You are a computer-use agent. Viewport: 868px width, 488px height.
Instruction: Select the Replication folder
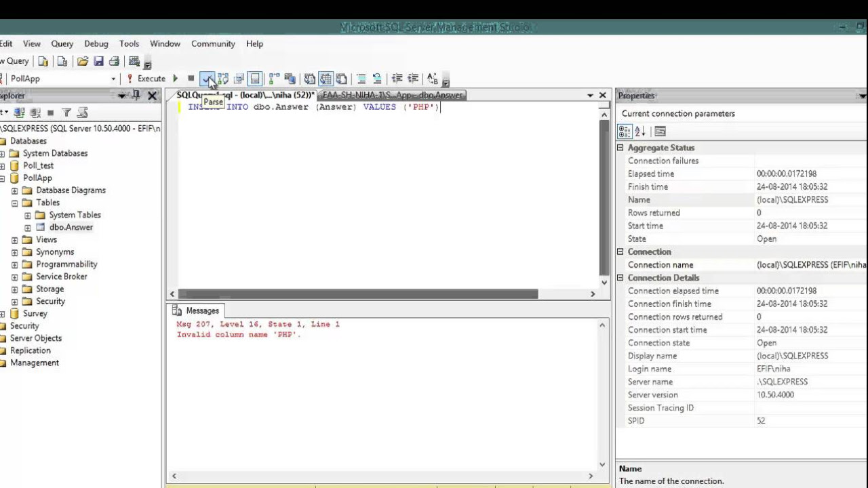31,350
